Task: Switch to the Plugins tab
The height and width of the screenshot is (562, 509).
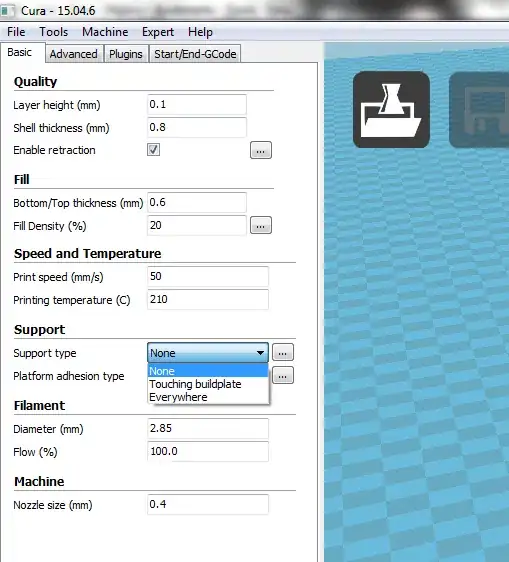Action: point(126,54)
